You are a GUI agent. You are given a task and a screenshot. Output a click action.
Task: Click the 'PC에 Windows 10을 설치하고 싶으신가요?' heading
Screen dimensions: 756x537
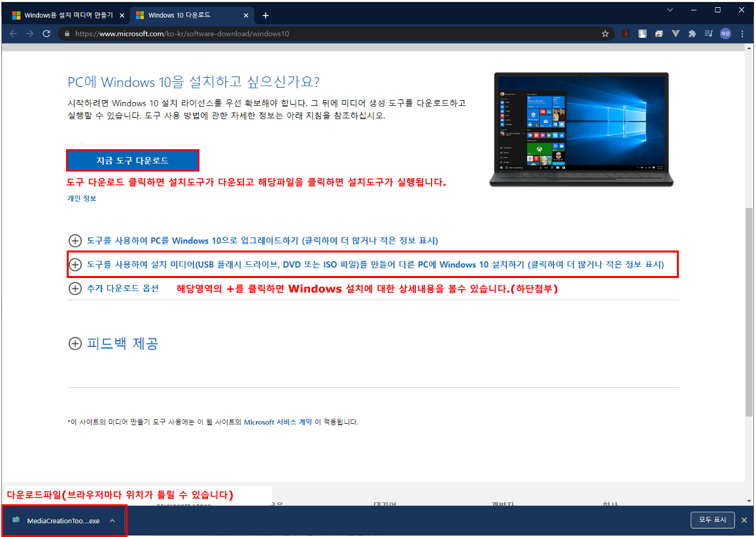click(x=194, y=82)
